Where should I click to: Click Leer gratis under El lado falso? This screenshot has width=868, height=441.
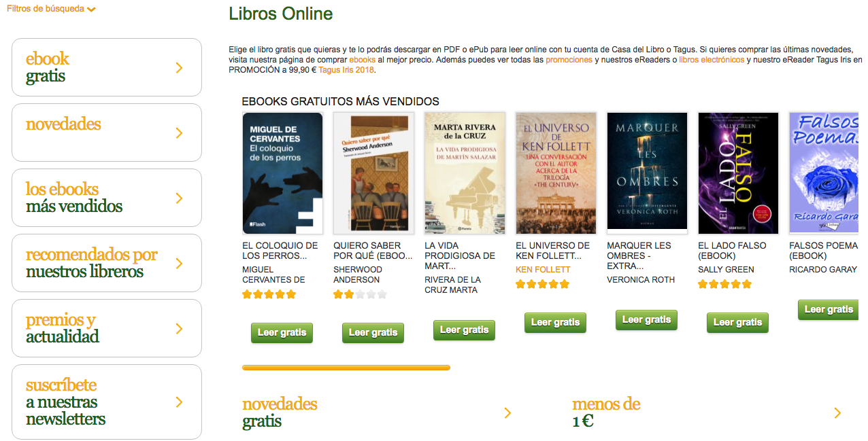click(737, 323)
